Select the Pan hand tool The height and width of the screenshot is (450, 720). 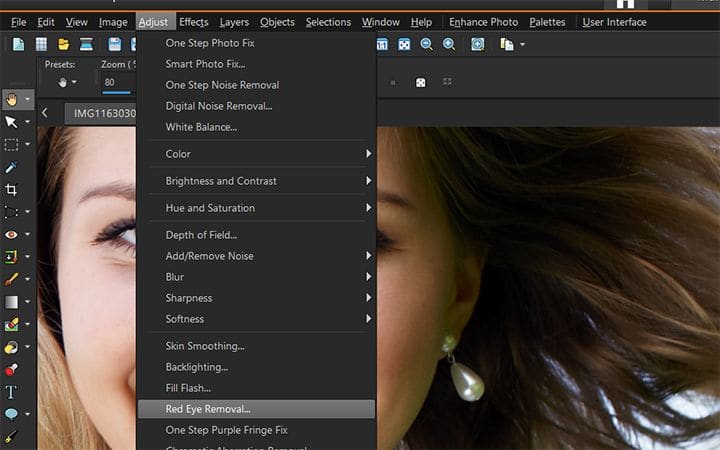11,99
